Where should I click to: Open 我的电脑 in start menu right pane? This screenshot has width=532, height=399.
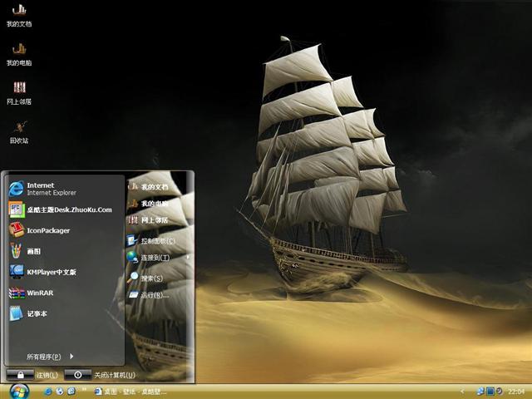148,203
